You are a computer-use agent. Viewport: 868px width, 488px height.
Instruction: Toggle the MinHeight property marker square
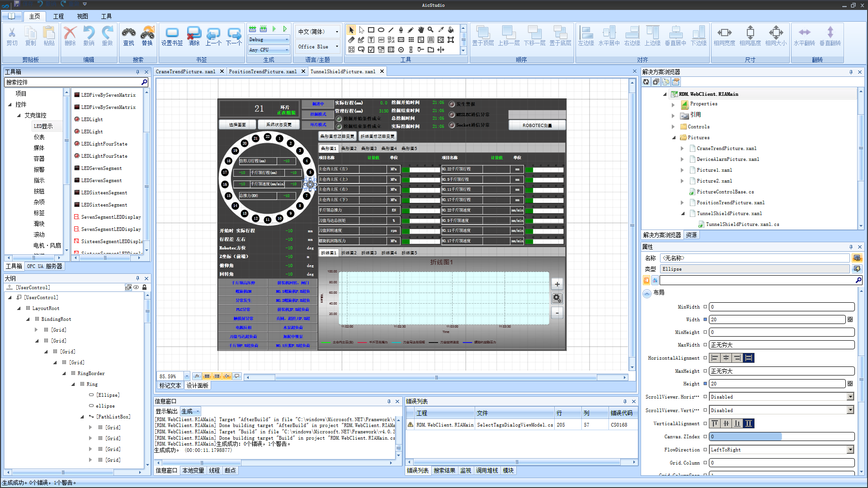(x=705, y=332)
